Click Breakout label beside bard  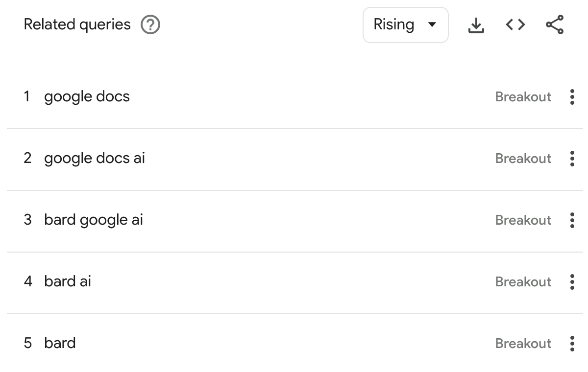[x=523, y=343]
